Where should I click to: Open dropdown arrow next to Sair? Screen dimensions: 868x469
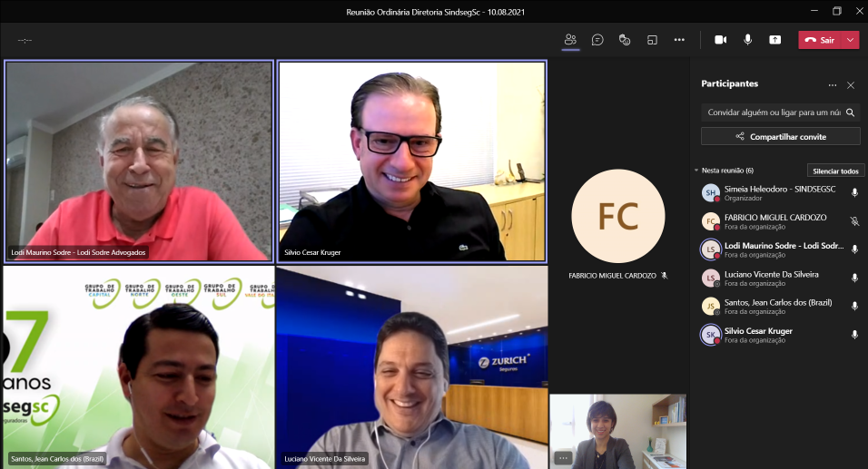(851, 40)
